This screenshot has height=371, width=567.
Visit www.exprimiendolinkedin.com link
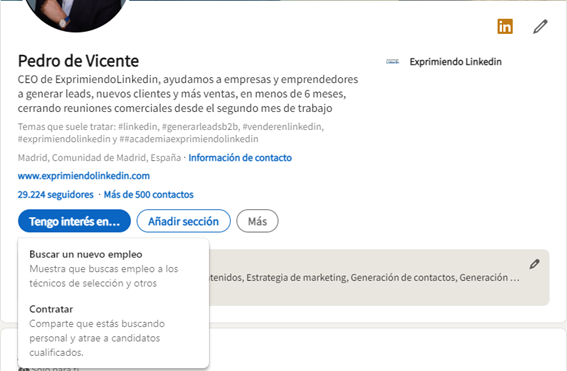[x=84, y=176]
